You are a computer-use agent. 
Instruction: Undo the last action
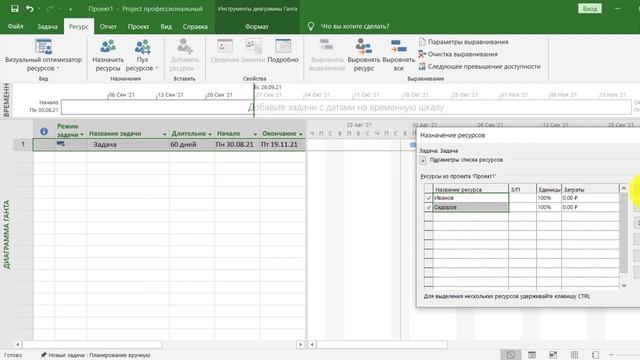29,9
